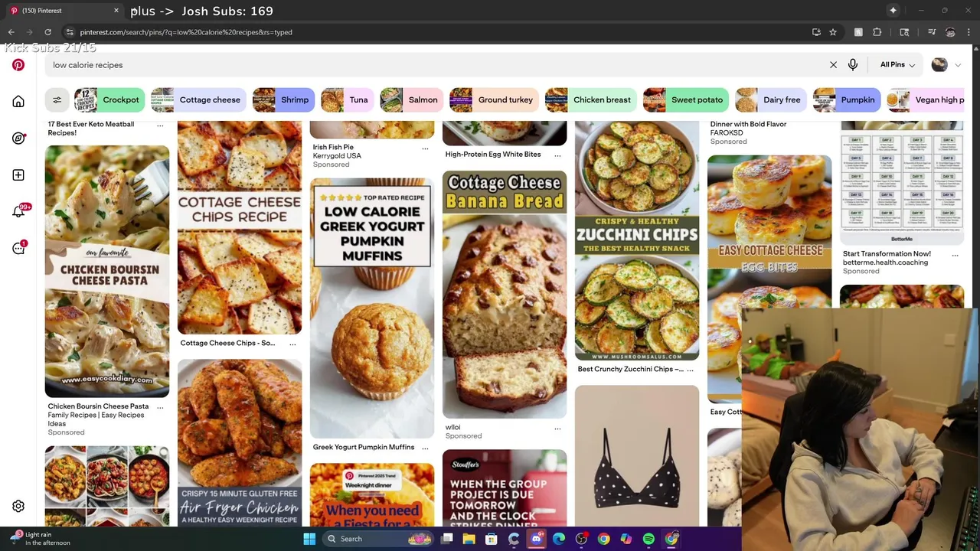This screenshot has height=551, width=980.
Task: Install the Pinterest app from the address bar icon
Action: [816, 32]
